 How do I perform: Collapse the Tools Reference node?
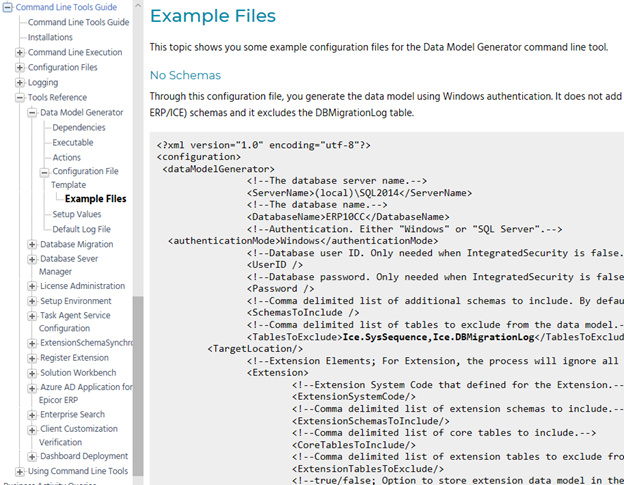[20, 97]
